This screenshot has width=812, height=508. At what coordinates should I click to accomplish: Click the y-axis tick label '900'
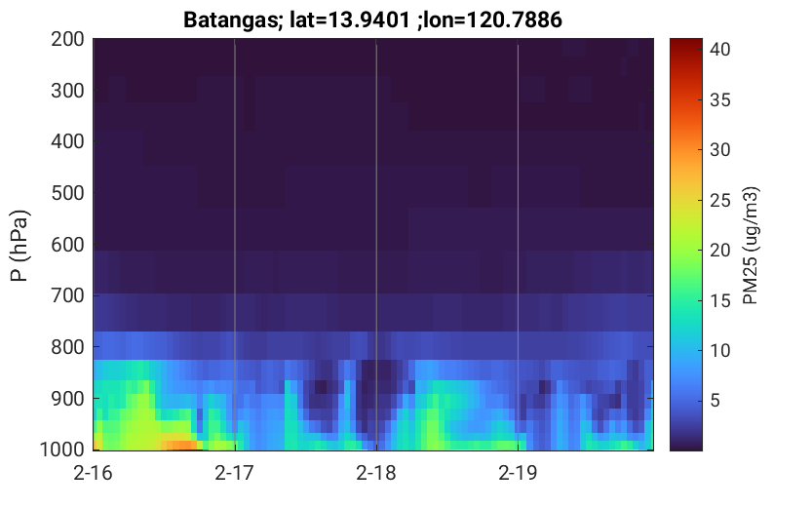click(67, 399)
